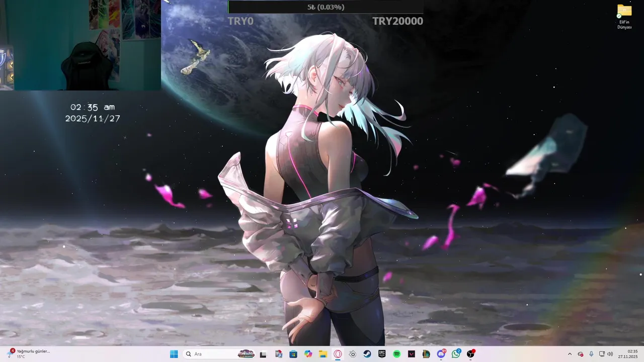Click the TRY0 goal start label

pyautogui.click(x=240, y=21)
